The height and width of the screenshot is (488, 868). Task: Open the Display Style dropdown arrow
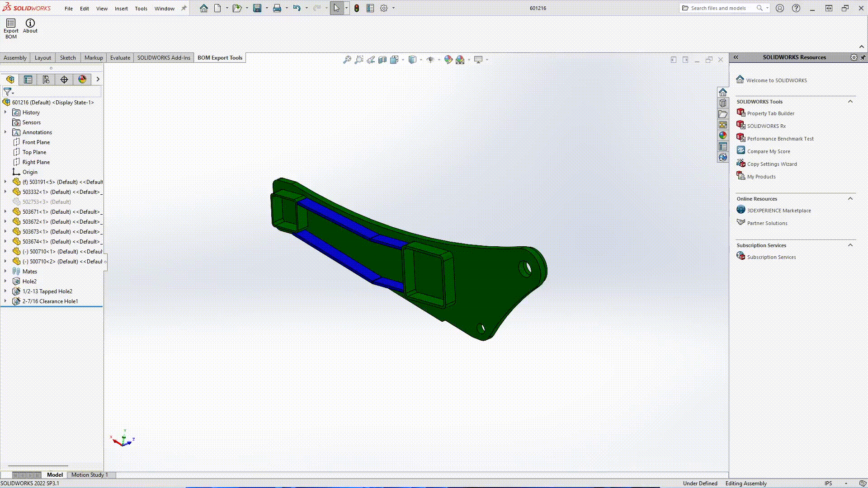coord(420,60)
